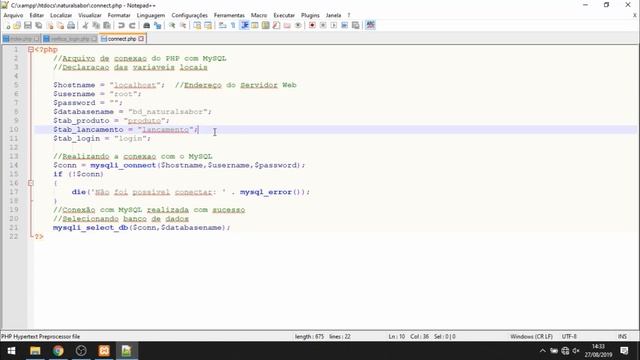Click the ABC spell check icon
Viewport: 640px width, 360px height.
tap(370, 25)
